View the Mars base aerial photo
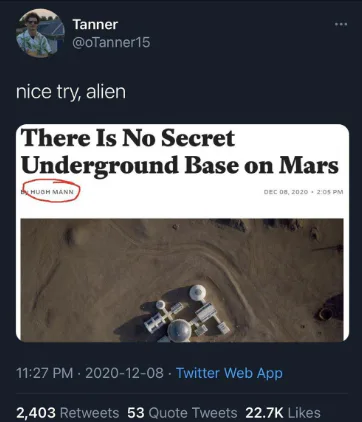 [x=182, y=280]
